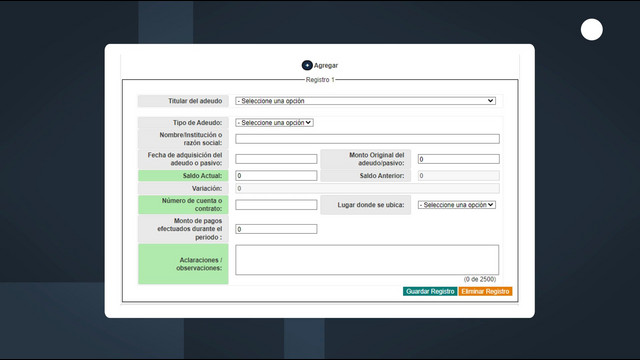The width and height of the screenshot is (640, 360).
Task: Open the Titular del adeudo dropdown
Action: [365, 101]
